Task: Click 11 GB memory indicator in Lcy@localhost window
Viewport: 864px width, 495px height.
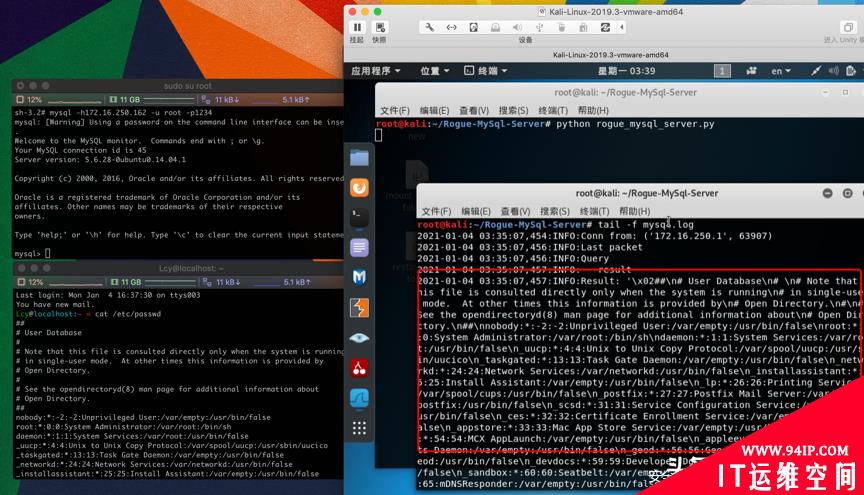Action: click(x=126, y=282)
